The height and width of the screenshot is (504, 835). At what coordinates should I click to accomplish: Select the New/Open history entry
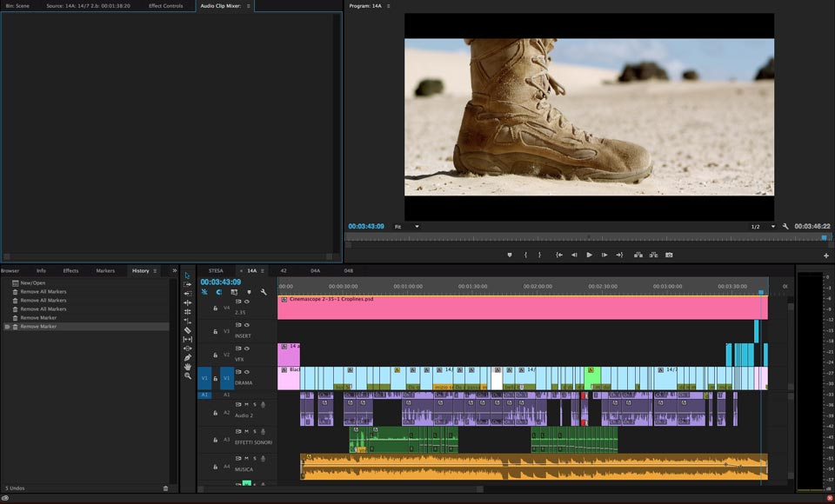(33, 283)
